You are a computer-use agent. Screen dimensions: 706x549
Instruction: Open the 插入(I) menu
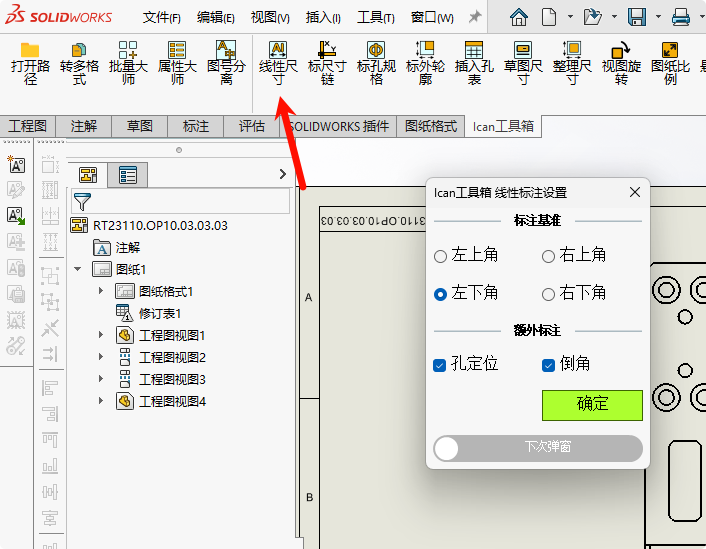322,17
